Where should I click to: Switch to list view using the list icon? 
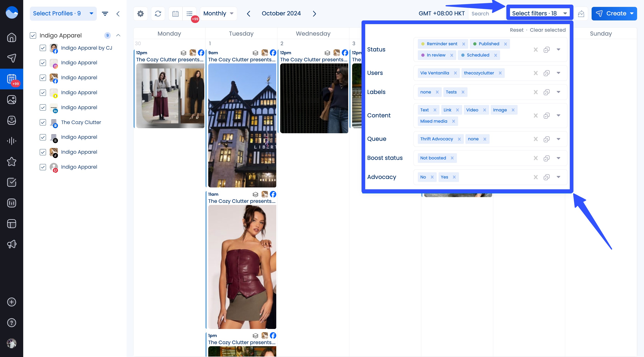(189, 14)
